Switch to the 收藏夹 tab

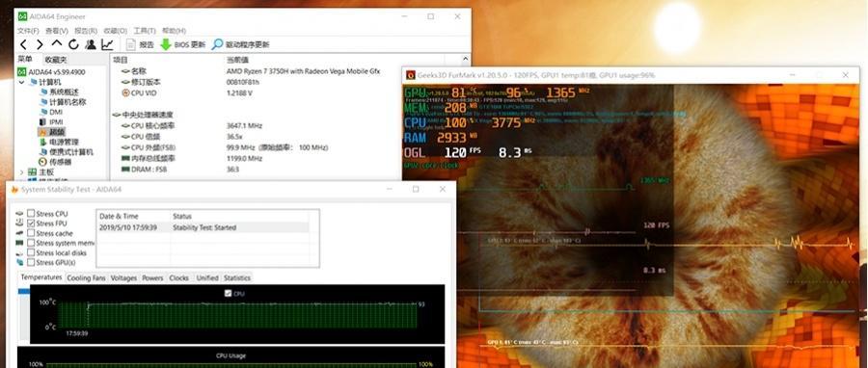[x=56, y=59]
